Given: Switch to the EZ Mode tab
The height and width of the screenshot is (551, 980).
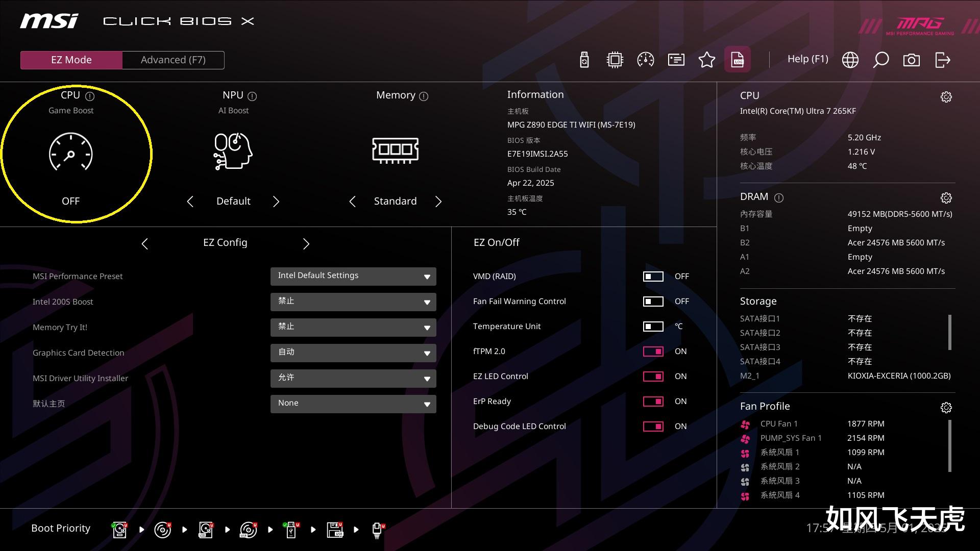Looking at the screenshot, I should (x=71, y=60).
